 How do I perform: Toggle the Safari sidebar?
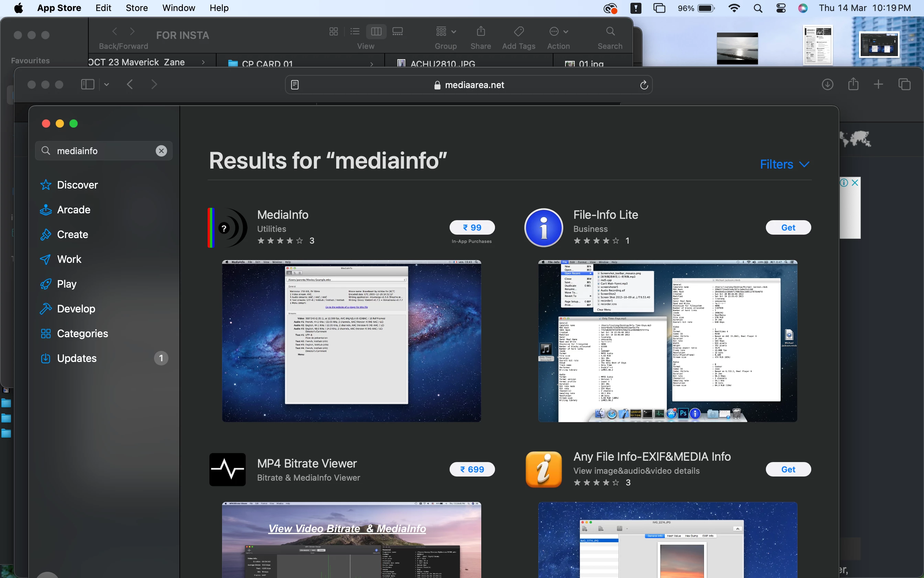coord(87,85)
